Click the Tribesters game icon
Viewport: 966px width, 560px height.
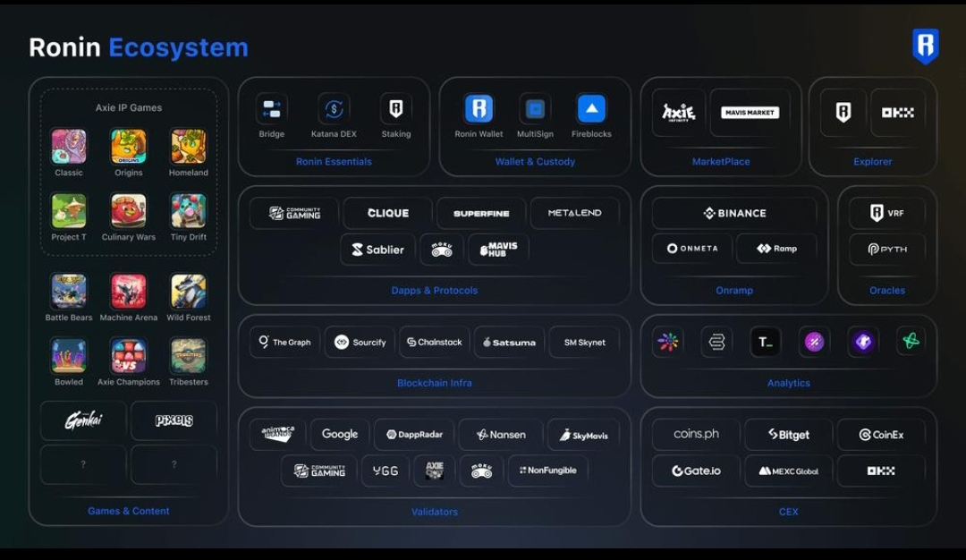click(x=189, y=355)
